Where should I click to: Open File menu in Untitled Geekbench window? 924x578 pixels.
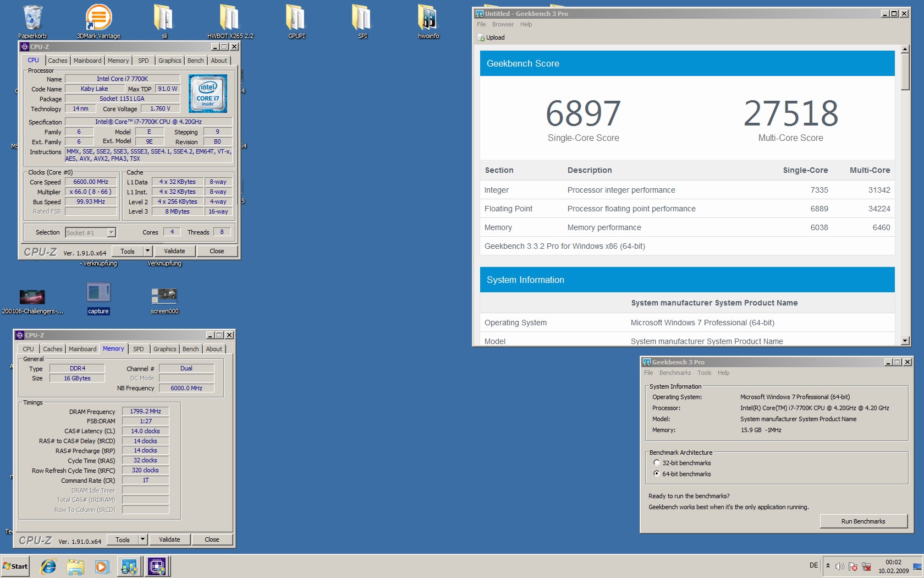click(x=481, y=24)
